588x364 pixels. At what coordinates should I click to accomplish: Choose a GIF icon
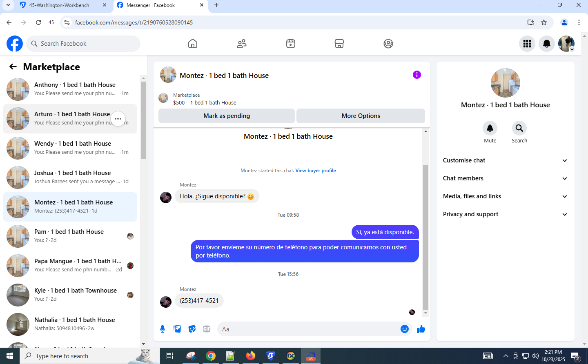pyautogui.click(x=207, y=329)
